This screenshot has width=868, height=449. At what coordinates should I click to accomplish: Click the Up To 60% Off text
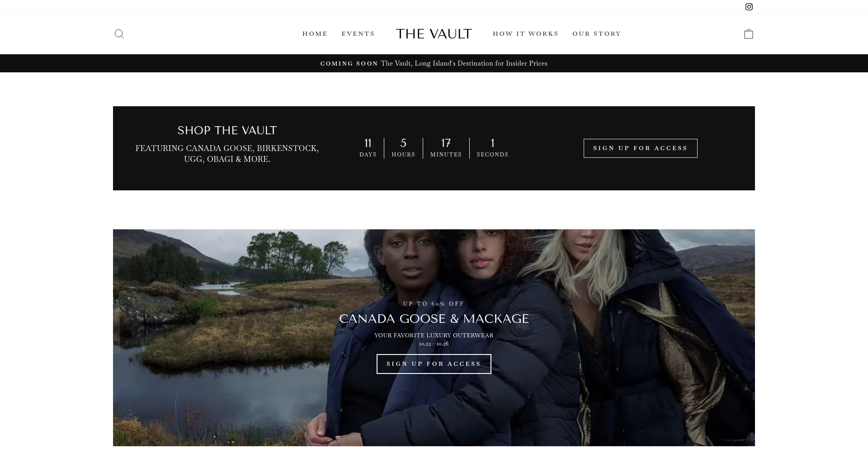click(434, 304)
